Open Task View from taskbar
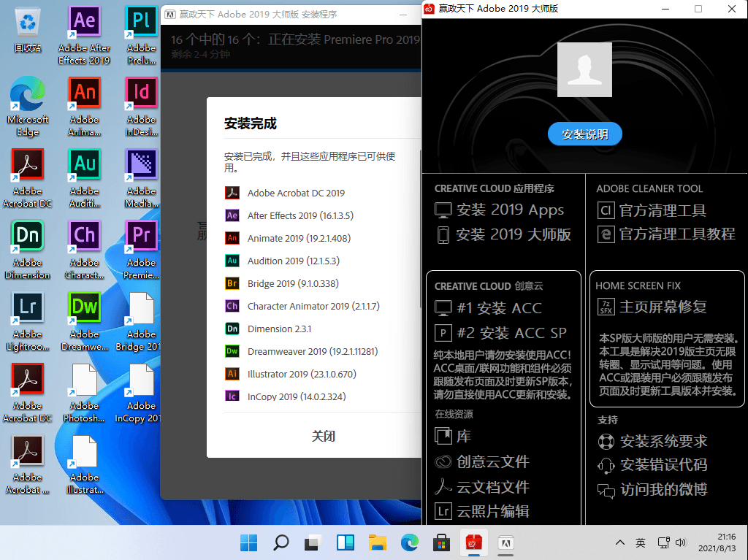The width and height of the screenshot is (748, 560). (313, 542)
